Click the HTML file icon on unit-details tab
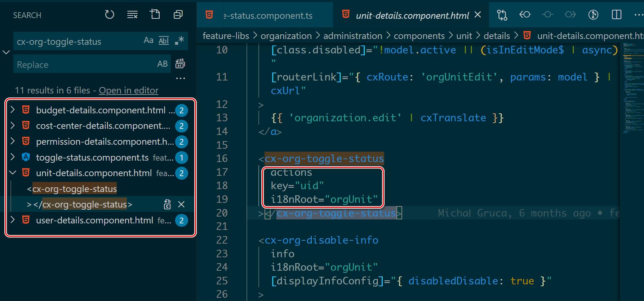 346,14
